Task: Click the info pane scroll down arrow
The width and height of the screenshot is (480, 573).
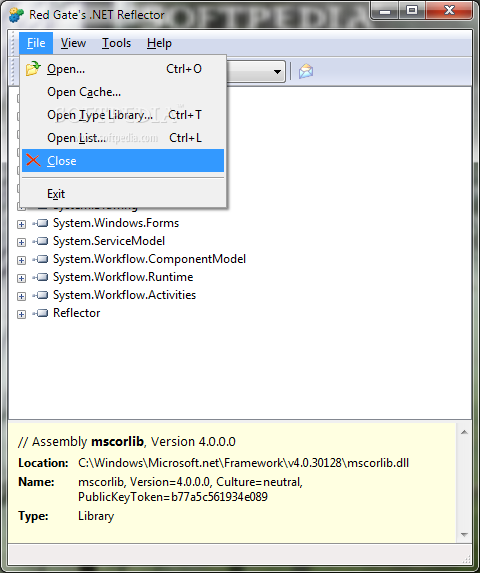Action: coord(464,535)
